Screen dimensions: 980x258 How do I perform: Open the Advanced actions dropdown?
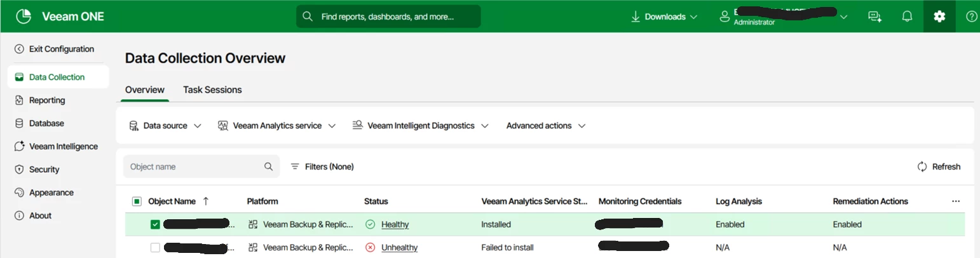click(545, 126)
